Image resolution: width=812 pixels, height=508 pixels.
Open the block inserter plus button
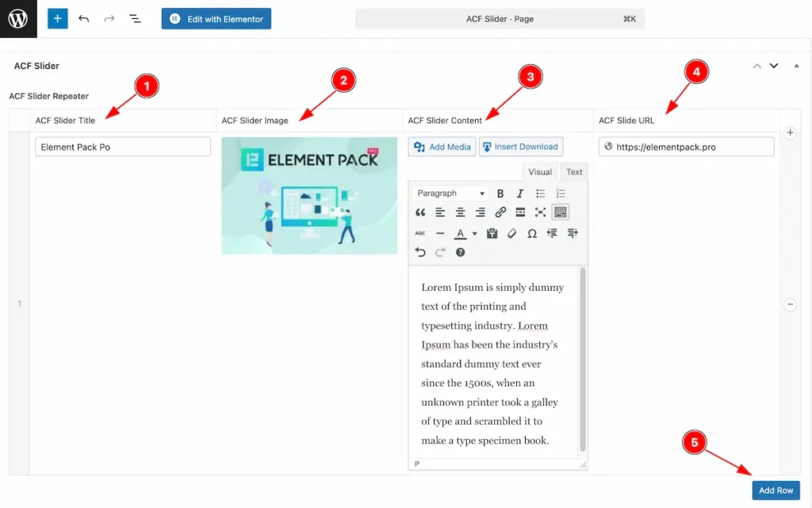58,18
